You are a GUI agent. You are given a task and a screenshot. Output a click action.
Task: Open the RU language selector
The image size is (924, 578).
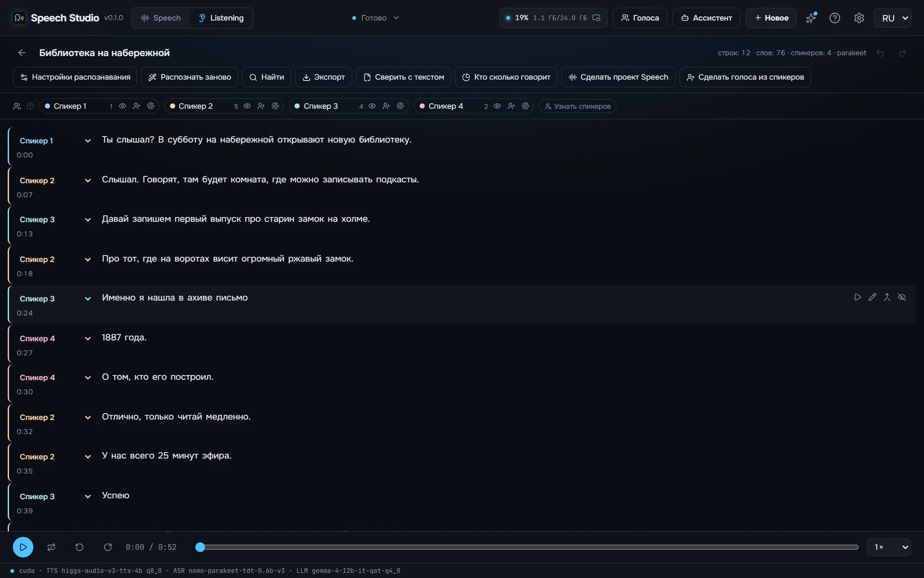[893, 18]
